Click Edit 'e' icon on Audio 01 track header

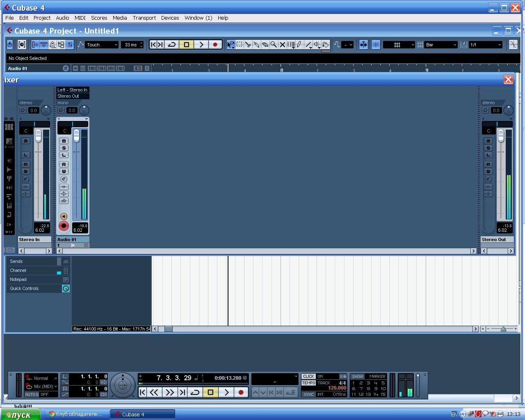(x=66, y=68)
